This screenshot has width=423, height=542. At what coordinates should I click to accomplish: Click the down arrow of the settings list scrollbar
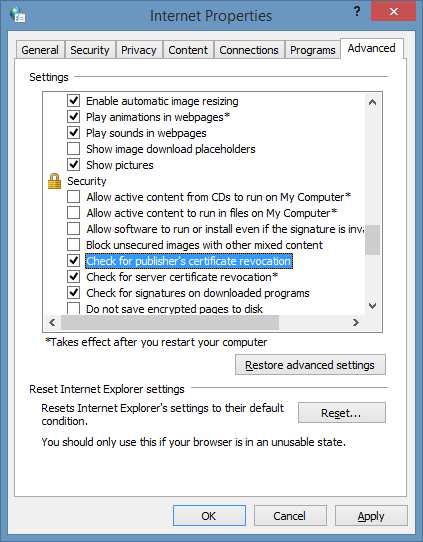click(x=372, y=306)
